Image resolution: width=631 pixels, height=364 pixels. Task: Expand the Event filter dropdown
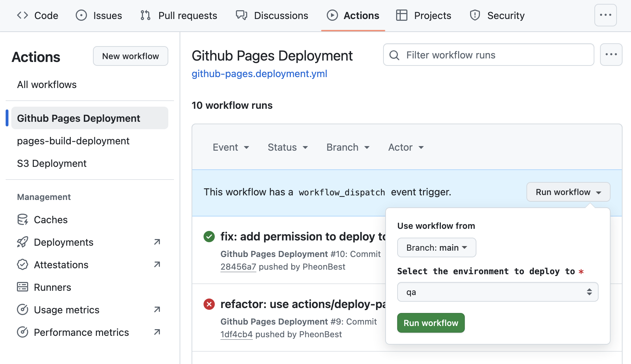(231, 147)
